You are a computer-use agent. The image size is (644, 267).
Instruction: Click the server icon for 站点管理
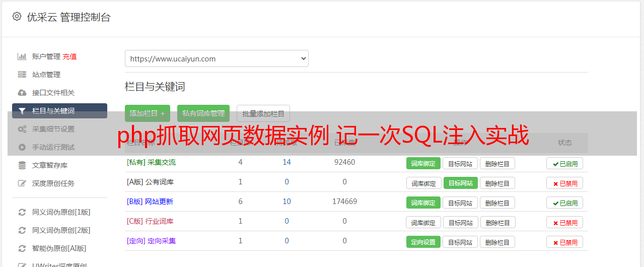(x=22, y=75)
